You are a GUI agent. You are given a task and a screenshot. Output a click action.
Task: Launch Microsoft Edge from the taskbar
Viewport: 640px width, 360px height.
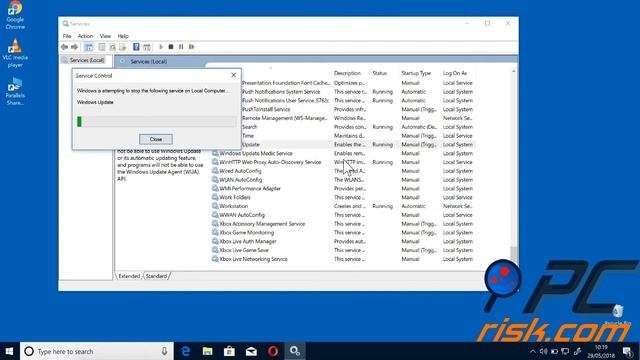pyautogui.click(x=186, y=351)
